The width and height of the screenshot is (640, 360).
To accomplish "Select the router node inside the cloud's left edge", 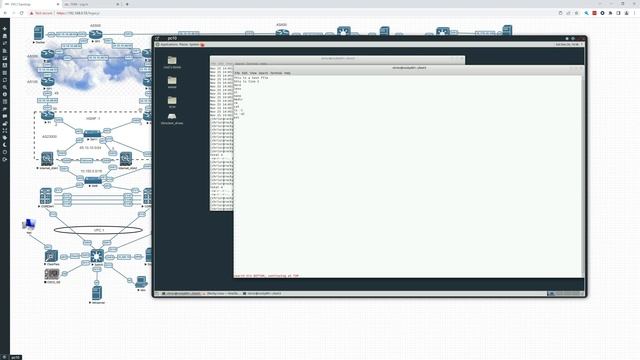I will (x=48, y=53).
